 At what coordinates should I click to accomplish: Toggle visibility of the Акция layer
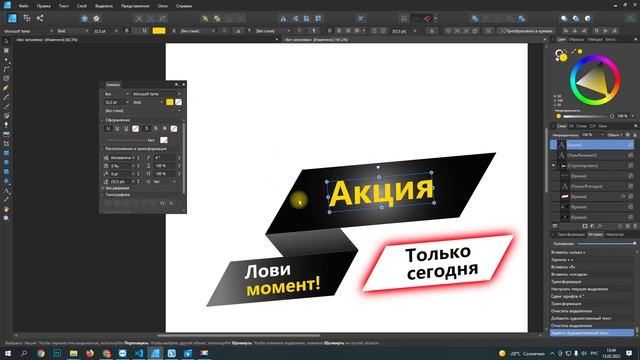click(631, 145)
